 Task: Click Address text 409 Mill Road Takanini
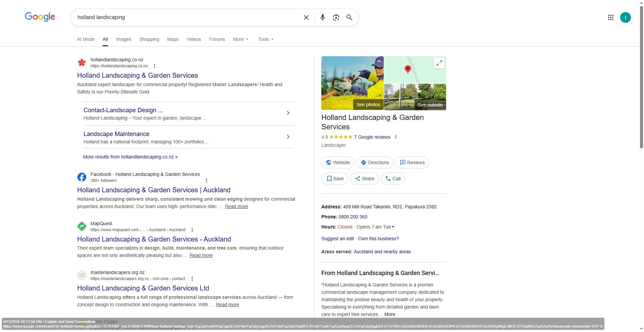(x=390, y=207)
